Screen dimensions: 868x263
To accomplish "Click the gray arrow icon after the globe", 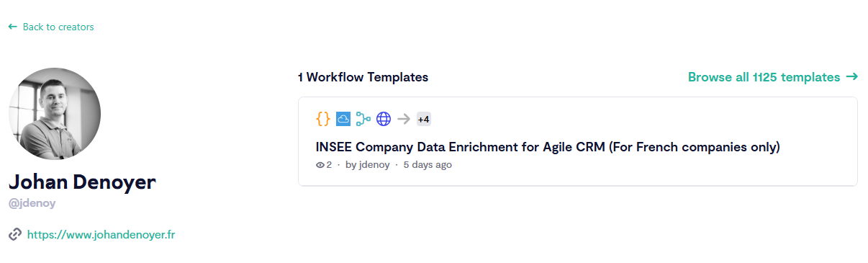I will pos(404,119).
